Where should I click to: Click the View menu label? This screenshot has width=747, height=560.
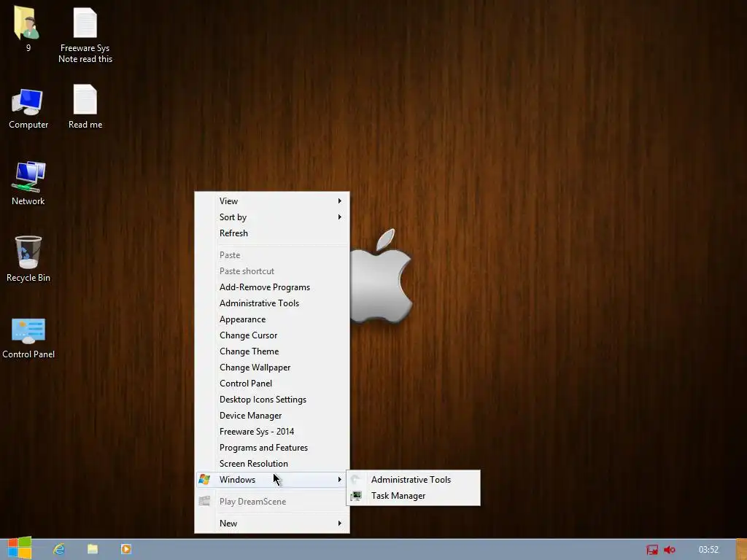228,201
